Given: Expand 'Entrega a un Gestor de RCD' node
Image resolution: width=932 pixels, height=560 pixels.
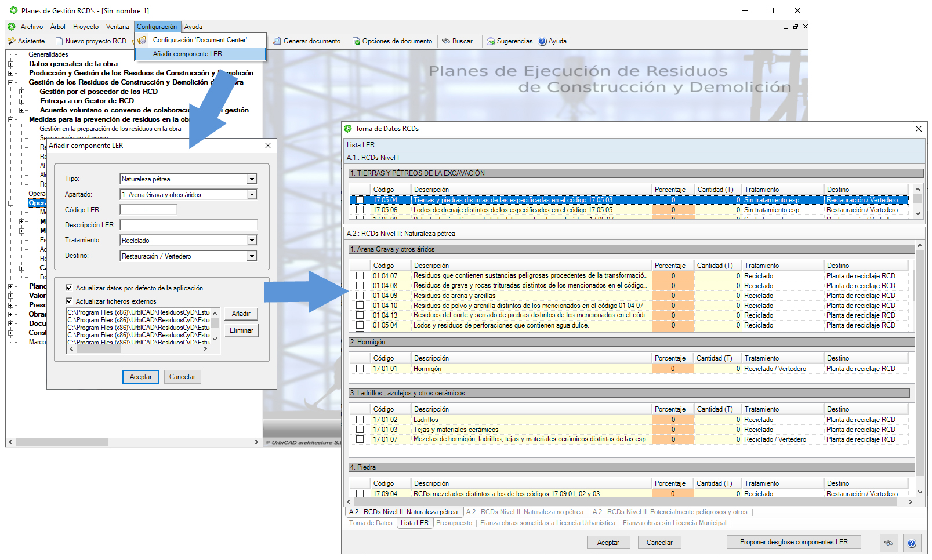Looking at the screenshot, I should coord(22,101).
